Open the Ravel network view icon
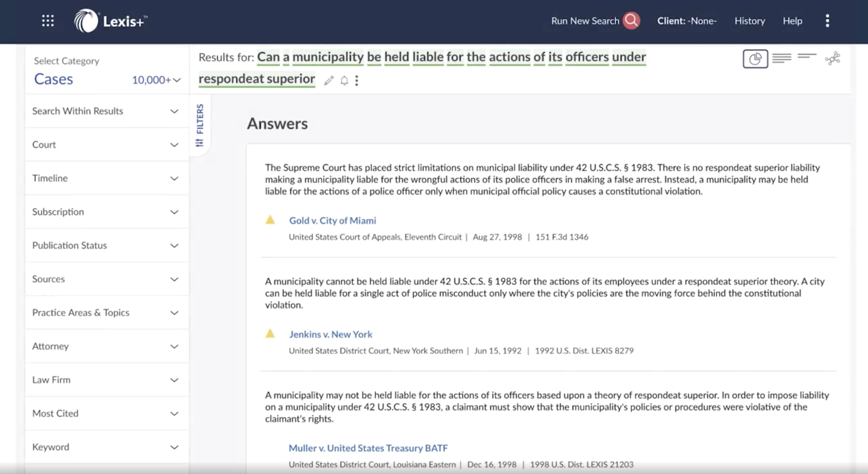 pos(833,58)
